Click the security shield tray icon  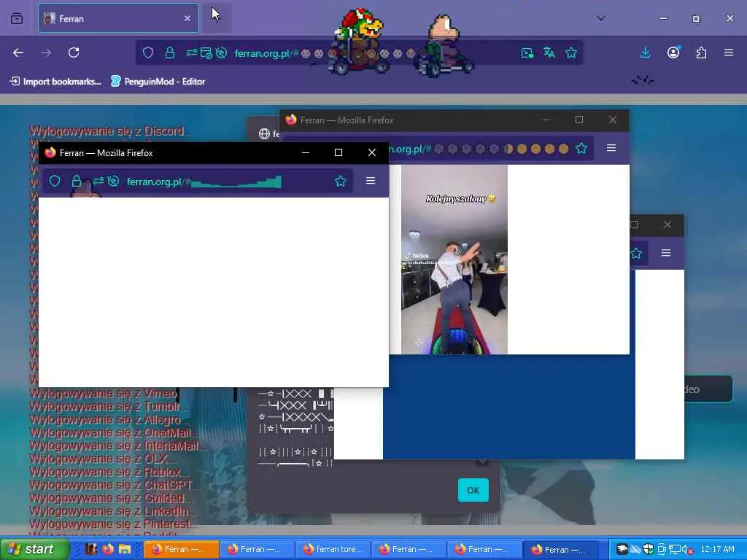coord(649,549)
